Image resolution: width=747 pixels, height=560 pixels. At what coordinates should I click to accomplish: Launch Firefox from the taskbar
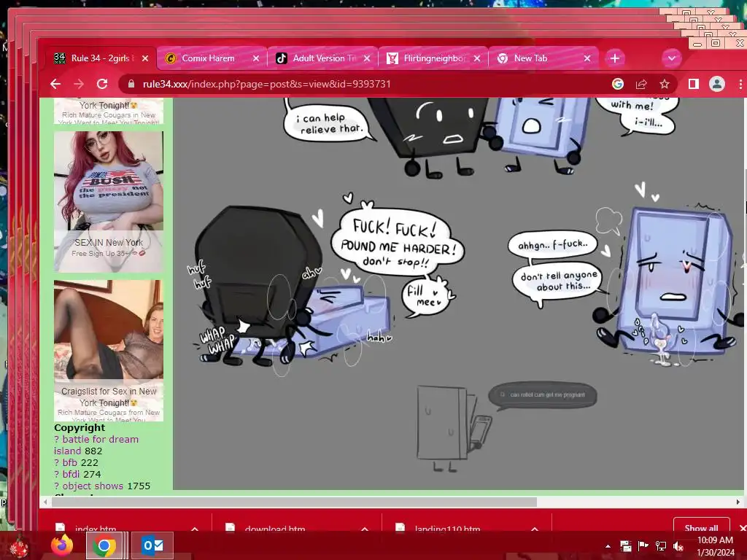click(63, 545)
